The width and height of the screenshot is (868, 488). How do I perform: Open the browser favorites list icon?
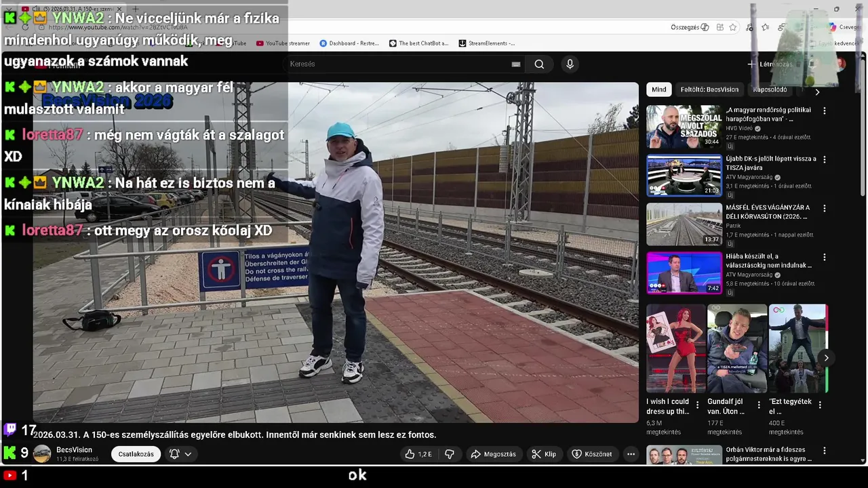point(765,27)
